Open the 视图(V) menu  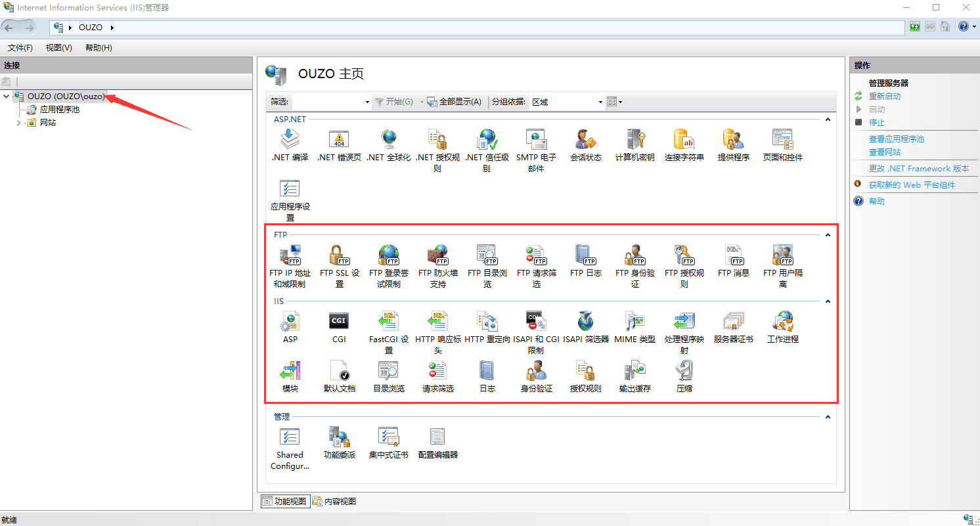point(59,48)
